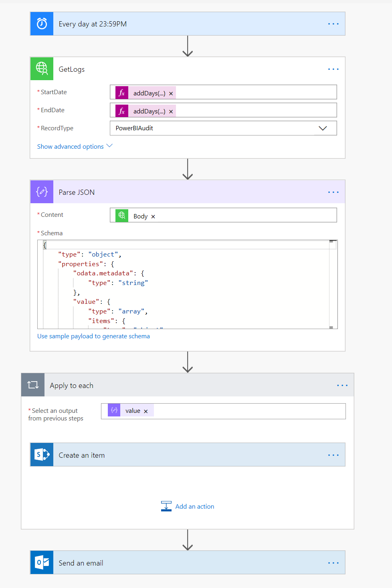The width and height of the screenshot is (392, 588).
Task: Open the StartDate addDays expression token
Action: [x=149, y=93]
